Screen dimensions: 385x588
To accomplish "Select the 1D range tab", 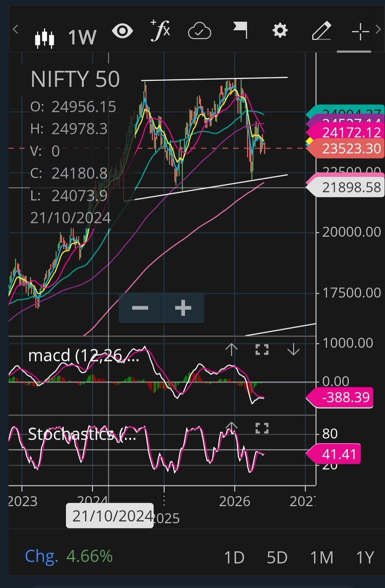I will point(234,557).
